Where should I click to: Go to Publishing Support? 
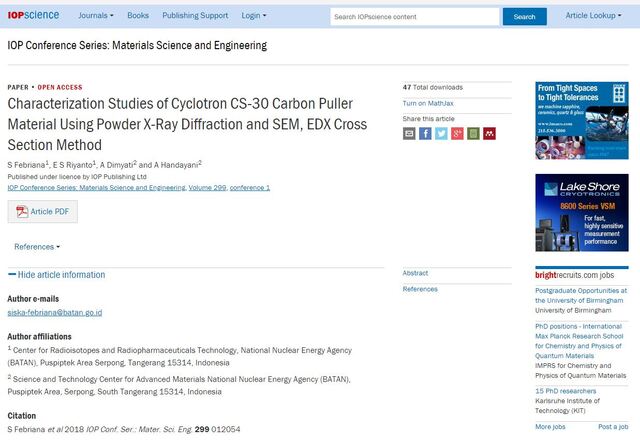(194, 16)
